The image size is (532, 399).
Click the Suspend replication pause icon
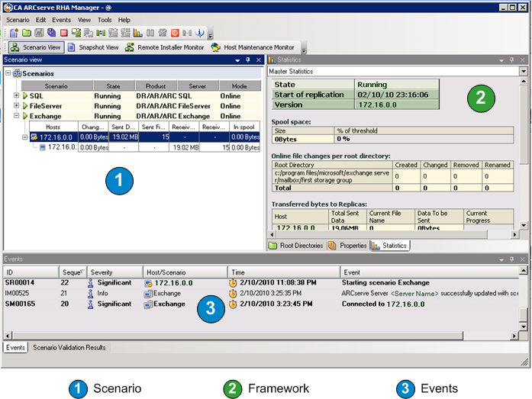click(x=150, y=33)
